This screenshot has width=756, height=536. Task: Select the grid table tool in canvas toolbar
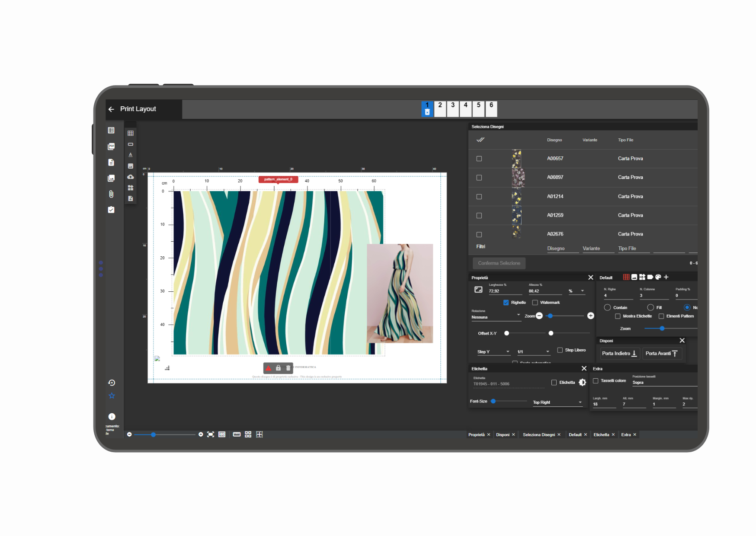[131, 133]
